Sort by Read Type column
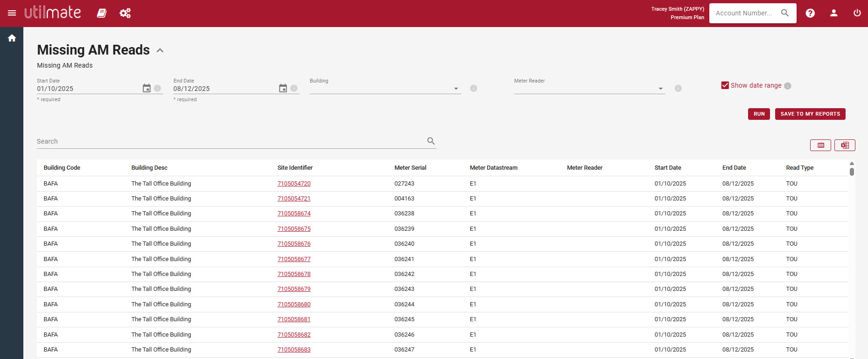 click(799, 168)
